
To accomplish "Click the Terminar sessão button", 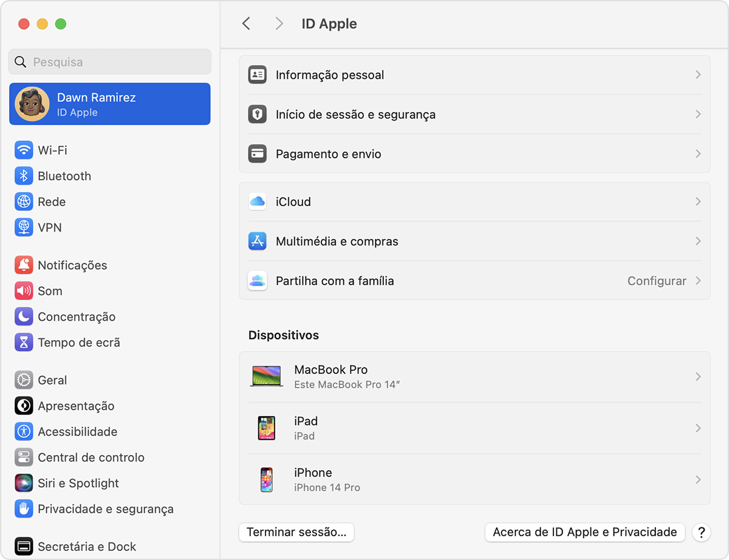I will click(296, 532).
